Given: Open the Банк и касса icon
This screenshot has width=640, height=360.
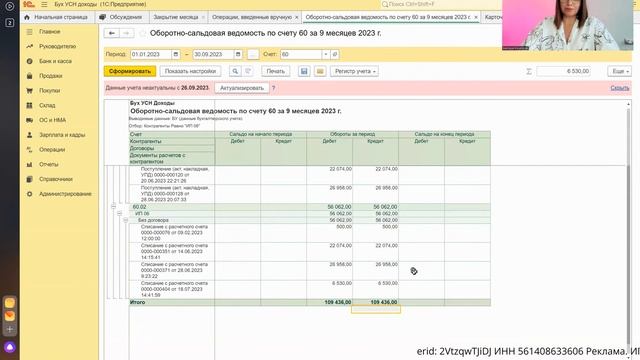Looking at the screenshot, I should click(29, 61).
